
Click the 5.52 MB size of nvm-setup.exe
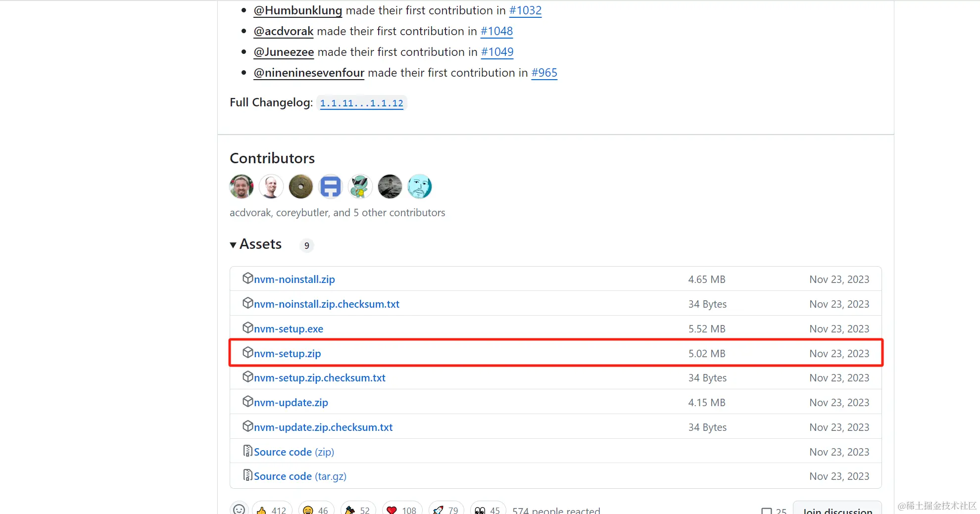coord(707,328)
